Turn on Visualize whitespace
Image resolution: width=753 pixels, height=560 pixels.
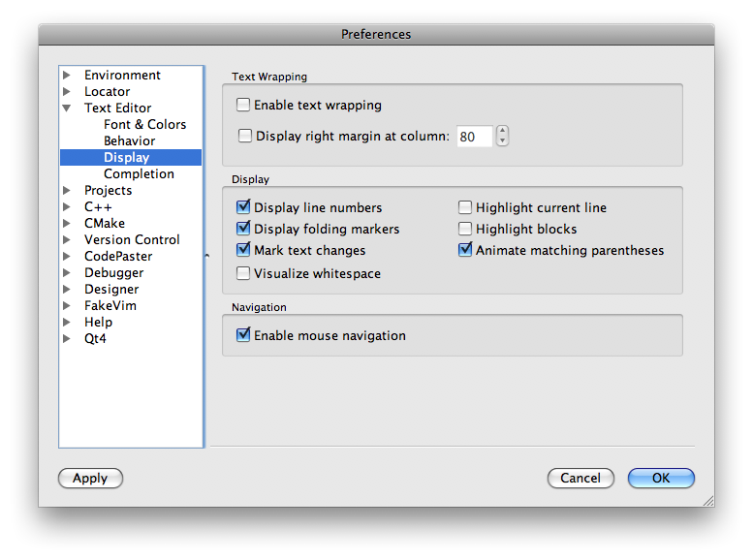pos(243,273)
